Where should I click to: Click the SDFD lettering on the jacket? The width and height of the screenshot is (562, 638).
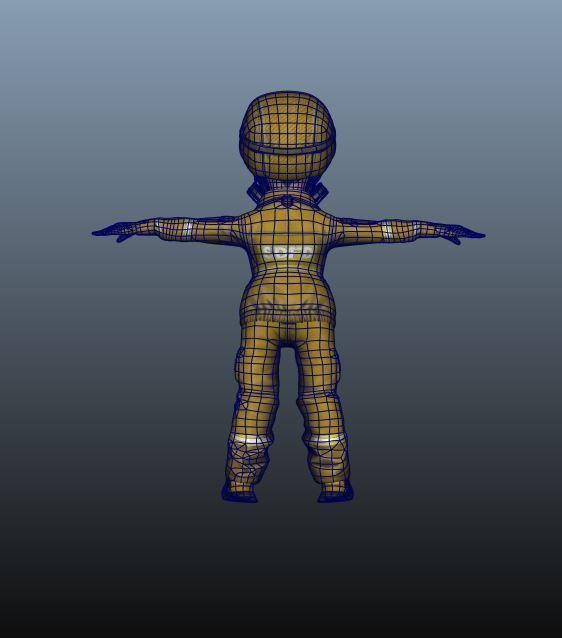pyautogui.click(x=289, y=253)
